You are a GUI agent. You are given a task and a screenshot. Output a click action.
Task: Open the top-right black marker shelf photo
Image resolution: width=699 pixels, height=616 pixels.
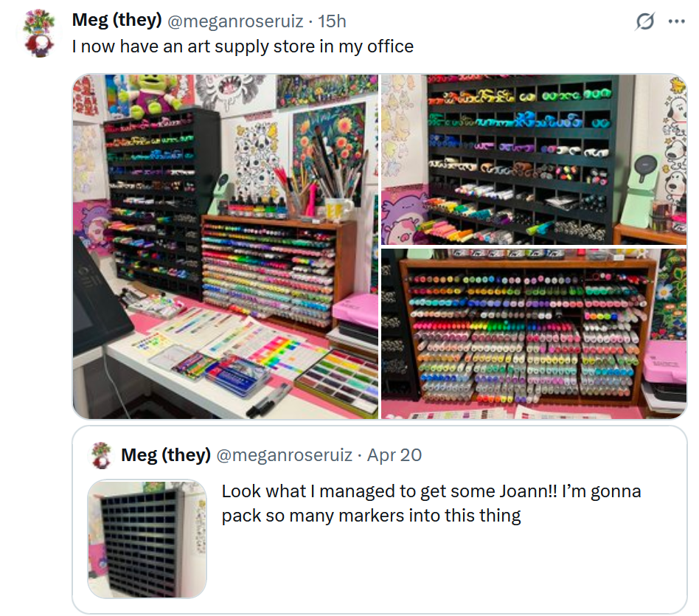tap(534, 159)
